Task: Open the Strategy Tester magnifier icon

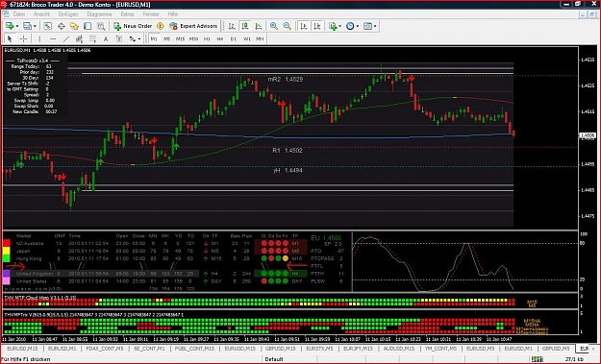Action: [x=101, y=26]
